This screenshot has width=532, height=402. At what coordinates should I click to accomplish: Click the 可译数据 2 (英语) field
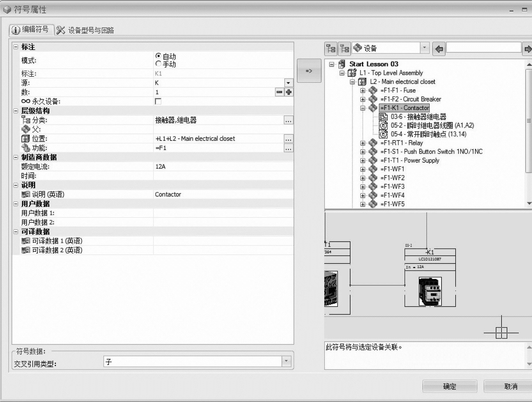pos(223,250)
